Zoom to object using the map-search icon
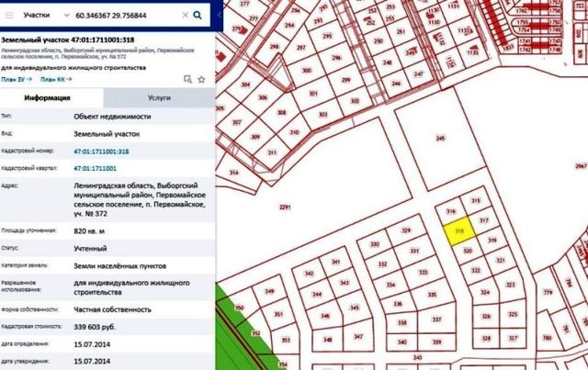588x370 pixels. click(187, 79)
